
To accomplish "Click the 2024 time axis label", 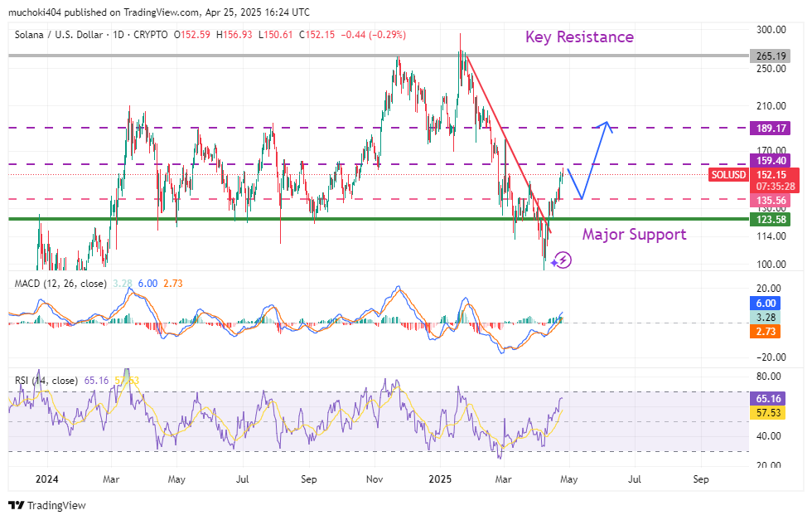I will coord(46,479).
